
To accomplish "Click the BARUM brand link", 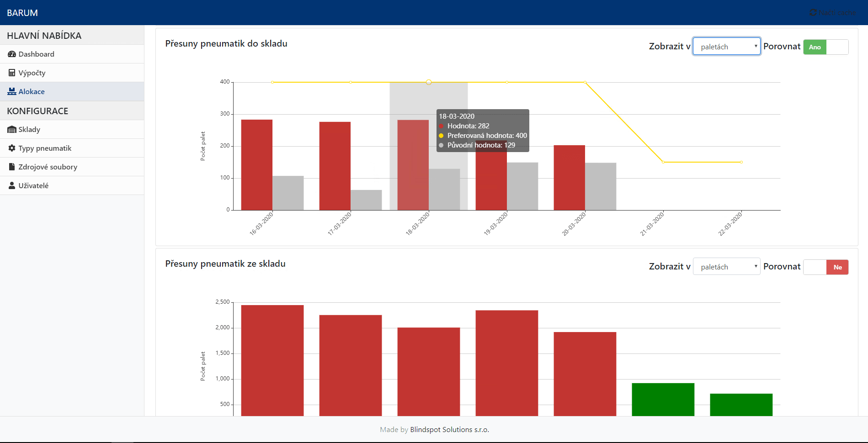I will click(x=22, y=13).
